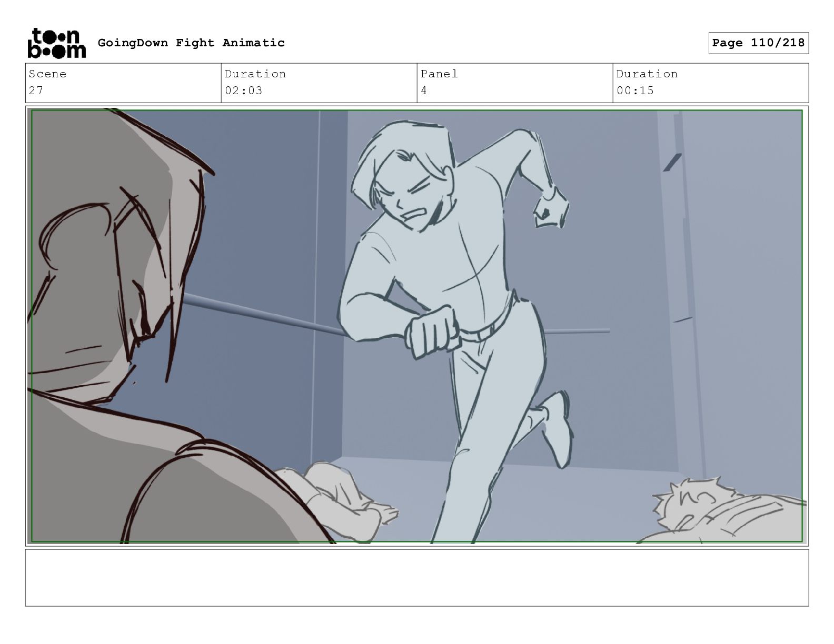Select the Panel 4 cell

(515, 83)
